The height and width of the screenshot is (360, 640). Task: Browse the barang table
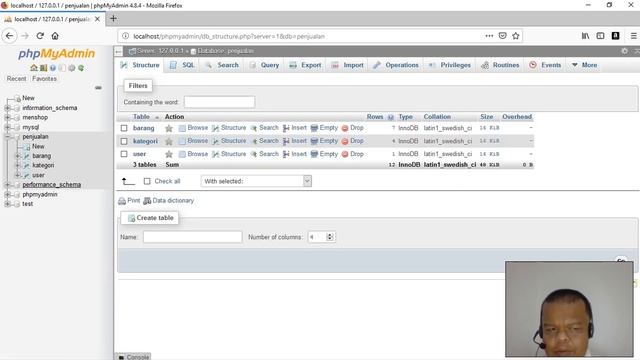pos(193,128)
